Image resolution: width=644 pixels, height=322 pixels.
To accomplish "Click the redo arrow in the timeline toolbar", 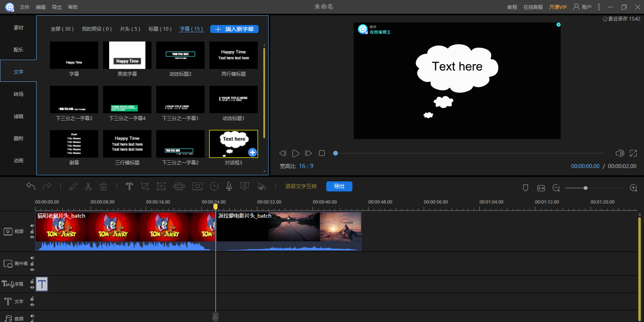I will [x=47, y=186].
